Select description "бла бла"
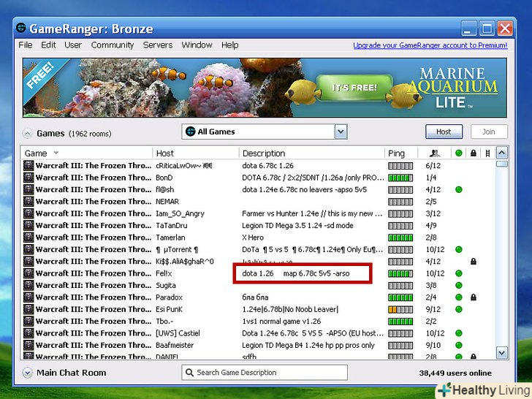Viewport: 532px width, 399px height. [255, 297]
